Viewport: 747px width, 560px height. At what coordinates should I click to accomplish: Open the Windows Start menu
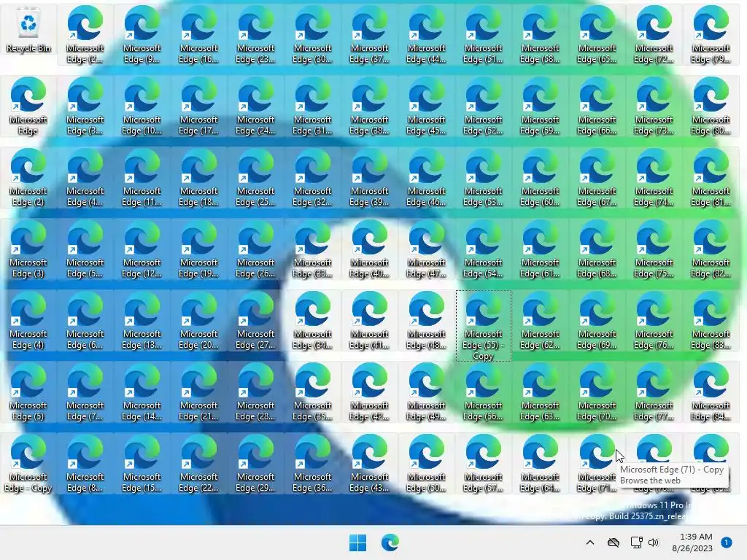tap(357, 542)
